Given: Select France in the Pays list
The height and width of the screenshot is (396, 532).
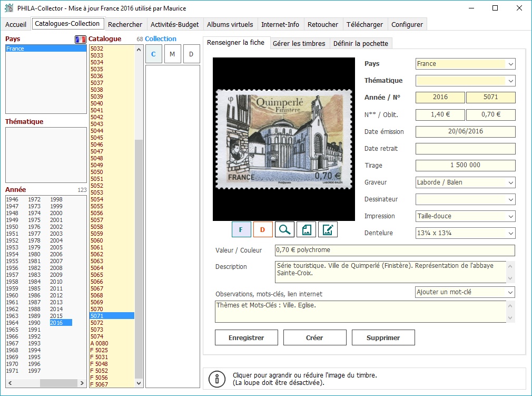Looking at the screenshot, I should 46,49.
